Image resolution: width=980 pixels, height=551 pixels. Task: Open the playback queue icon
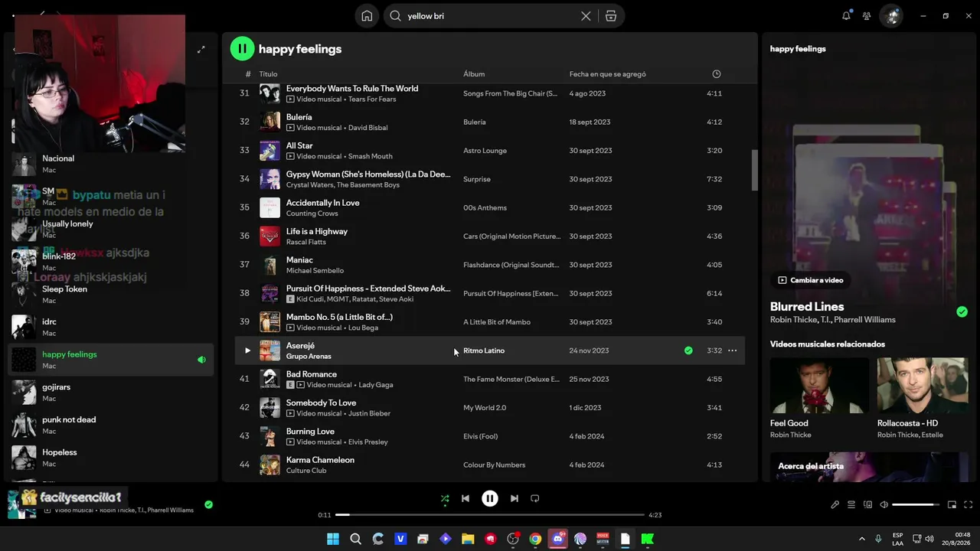[851, 505]
